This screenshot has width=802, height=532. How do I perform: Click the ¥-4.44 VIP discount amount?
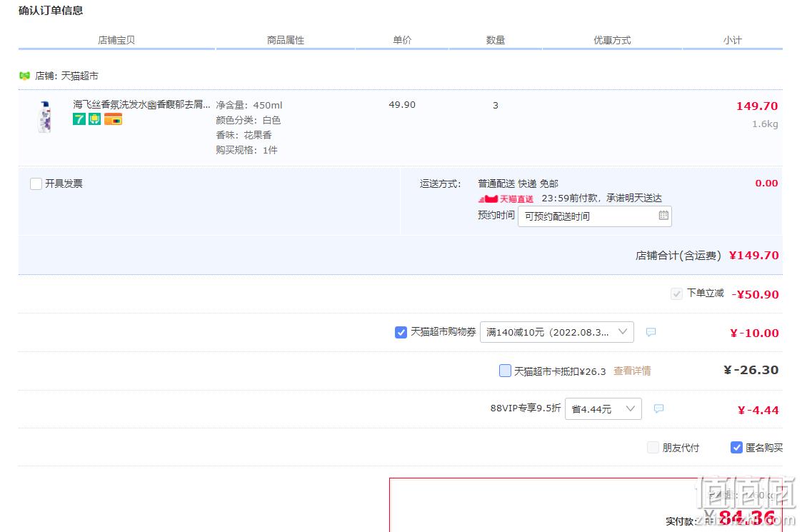click(758, 410)
